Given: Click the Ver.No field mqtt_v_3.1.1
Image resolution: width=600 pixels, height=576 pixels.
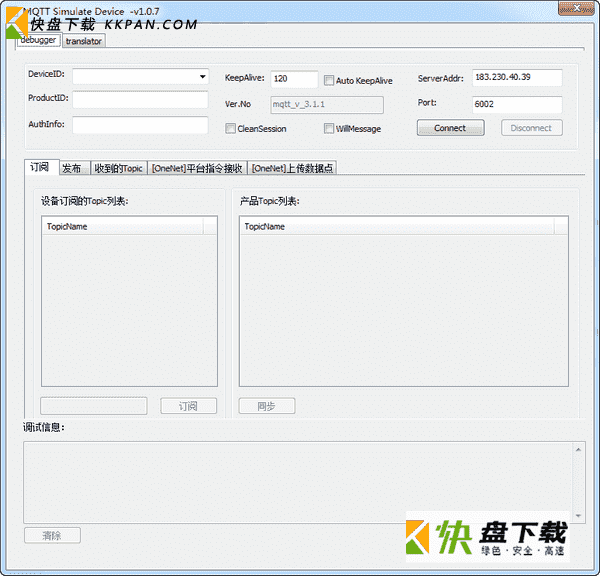Looking at the screenshot, I should tap(327, 104).
